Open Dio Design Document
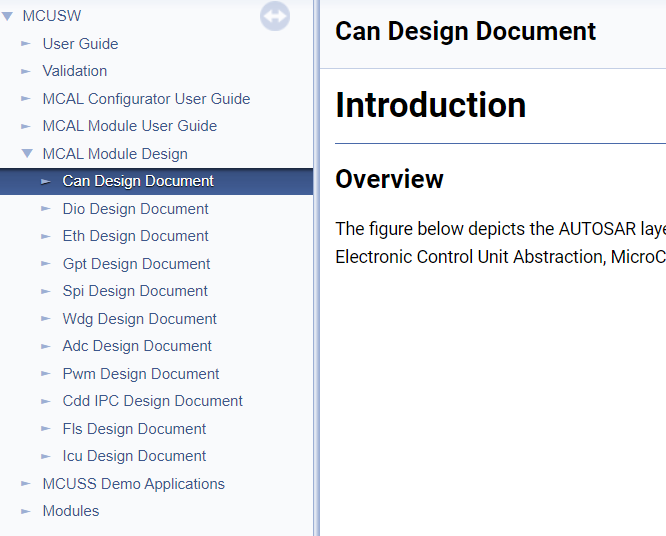 [x=135, y=209]
